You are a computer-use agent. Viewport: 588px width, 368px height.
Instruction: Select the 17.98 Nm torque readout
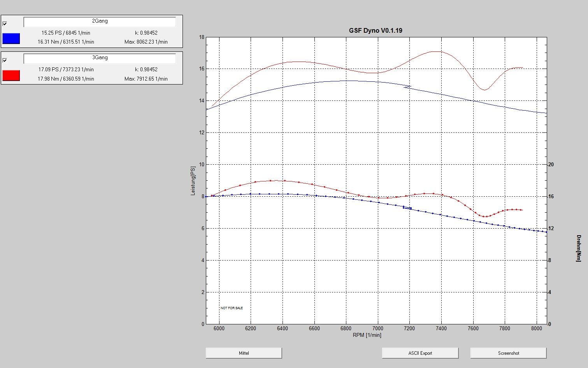66,79
